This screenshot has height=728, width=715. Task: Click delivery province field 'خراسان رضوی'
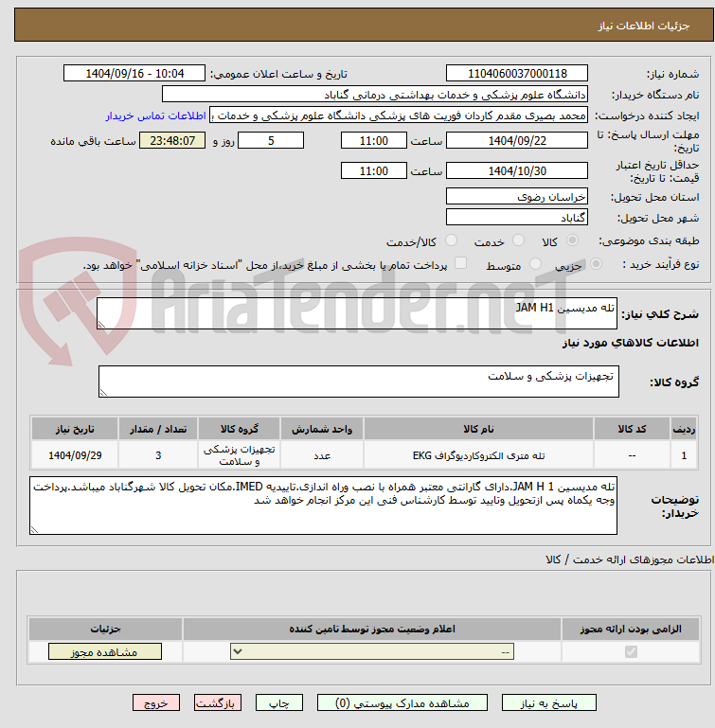(517, 196)
